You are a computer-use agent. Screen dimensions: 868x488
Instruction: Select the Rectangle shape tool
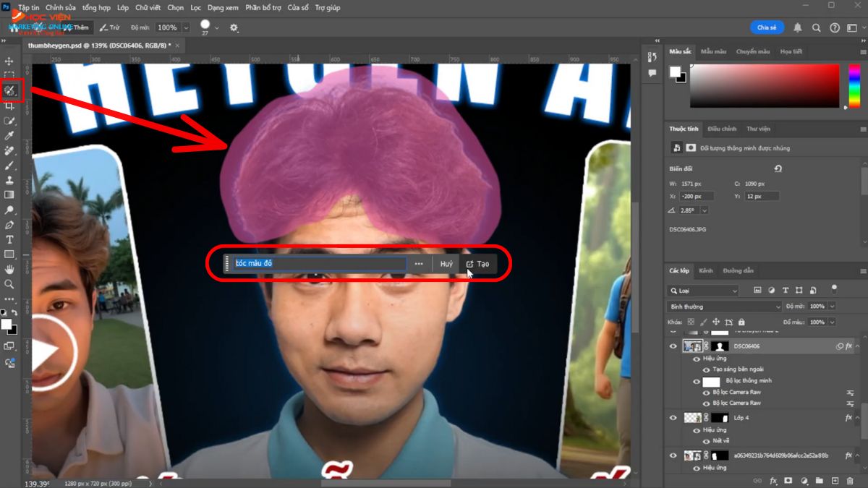pos(9,254)
